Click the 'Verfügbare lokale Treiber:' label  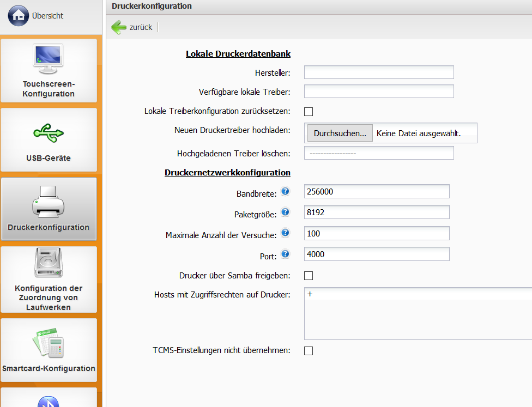click(x=245, y=92)
